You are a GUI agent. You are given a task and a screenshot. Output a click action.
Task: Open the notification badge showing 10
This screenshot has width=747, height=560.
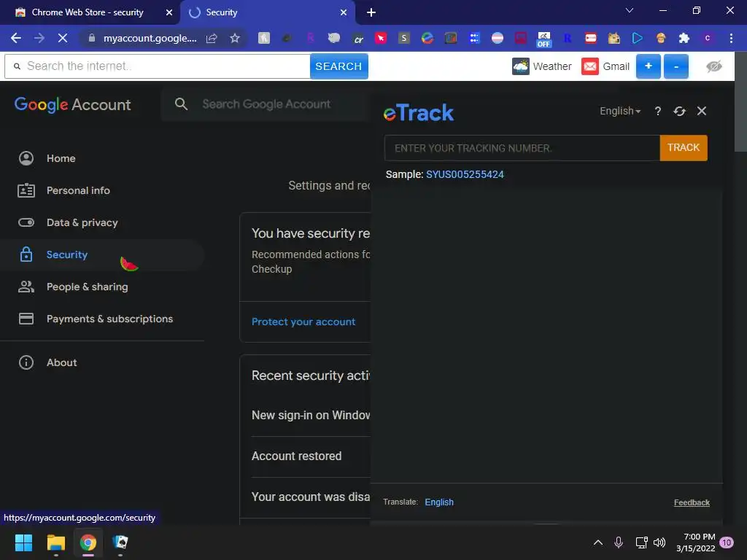[x=727, y=542]
